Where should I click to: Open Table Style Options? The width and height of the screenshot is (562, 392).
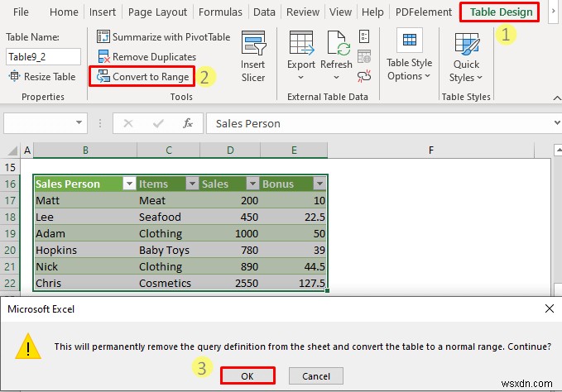[410, 55]
